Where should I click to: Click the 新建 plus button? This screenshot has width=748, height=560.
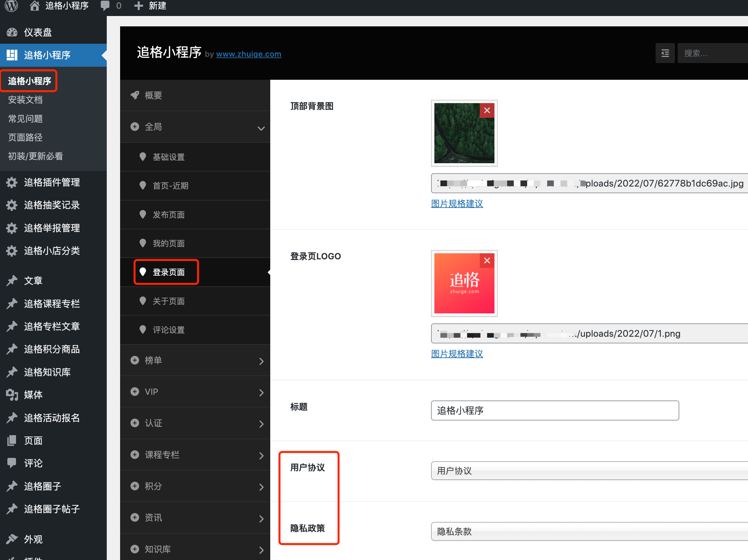150,6
